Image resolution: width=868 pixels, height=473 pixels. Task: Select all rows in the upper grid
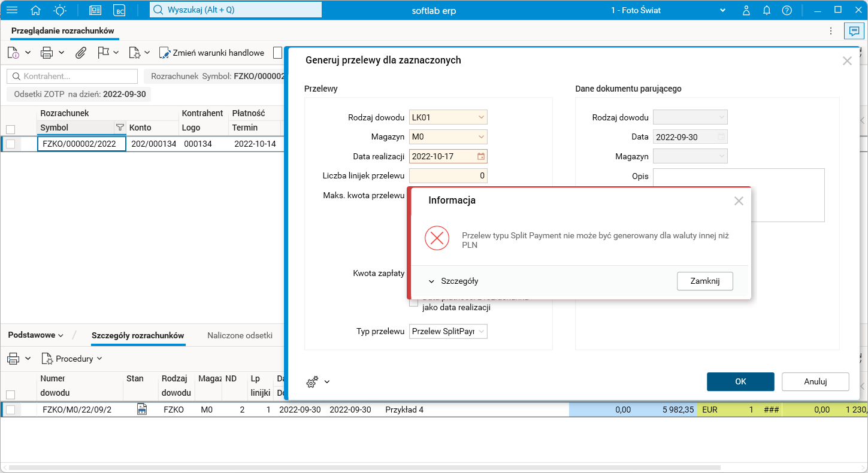(x=10, y=129)
